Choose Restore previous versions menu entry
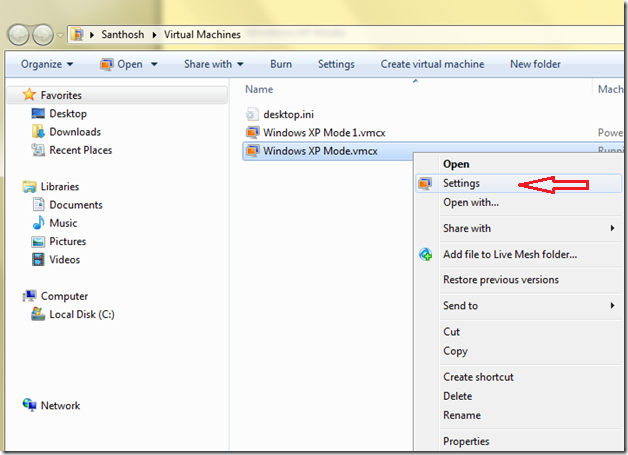628x455 pixels. [501, 280]
